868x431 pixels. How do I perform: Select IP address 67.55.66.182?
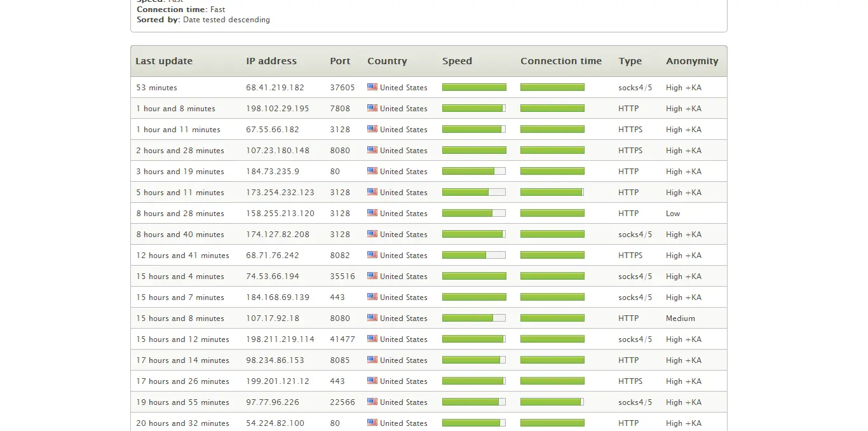273,130
